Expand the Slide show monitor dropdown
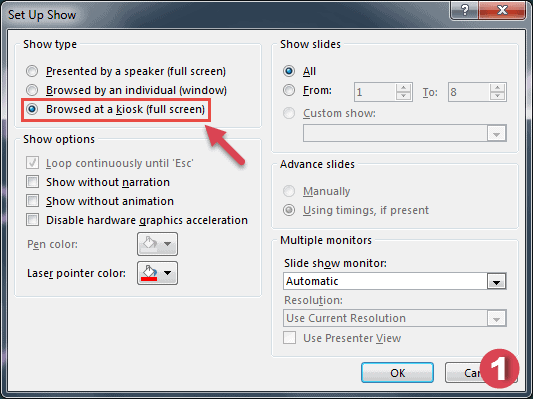Image resolution: width=533 pixels, height=399 pixels. pos(496,281)
